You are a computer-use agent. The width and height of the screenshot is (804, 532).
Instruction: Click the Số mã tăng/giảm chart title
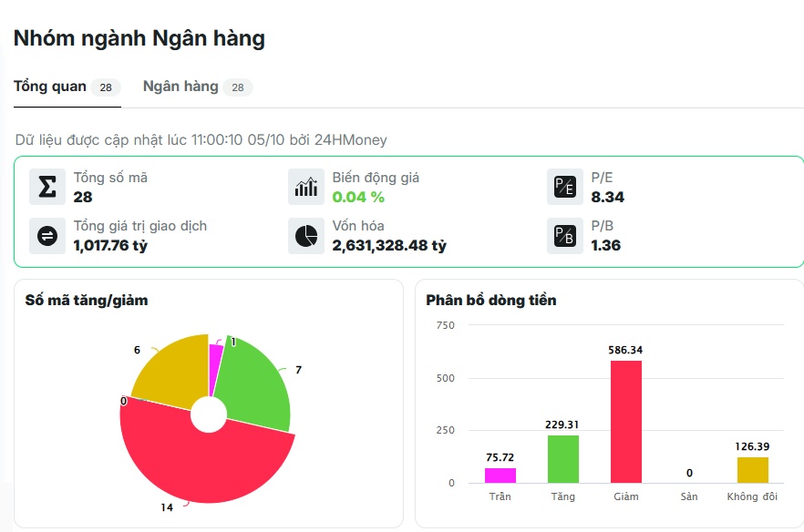click(x=87, y=301)
